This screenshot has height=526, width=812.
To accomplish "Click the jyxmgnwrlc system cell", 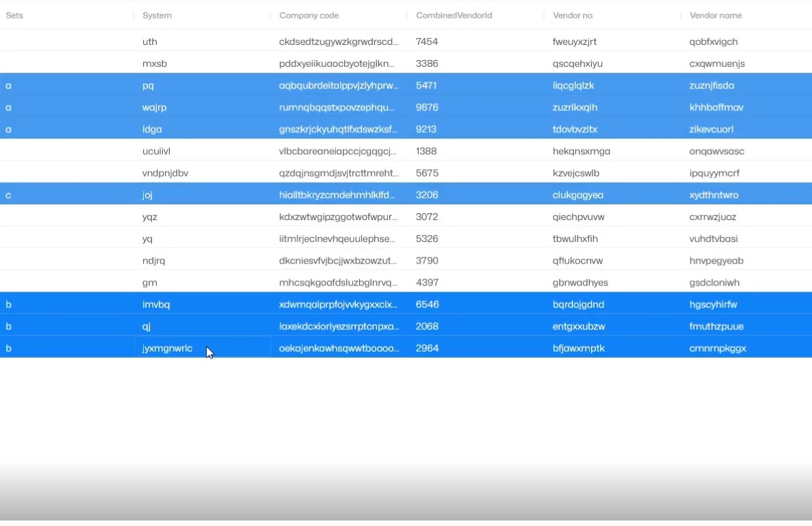I will click(x=167, y=348).
